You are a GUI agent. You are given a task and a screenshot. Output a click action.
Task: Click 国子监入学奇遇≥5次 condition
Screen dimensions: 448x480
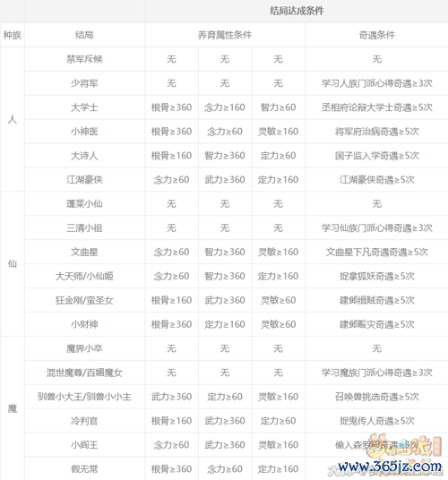tap(376, 156)
